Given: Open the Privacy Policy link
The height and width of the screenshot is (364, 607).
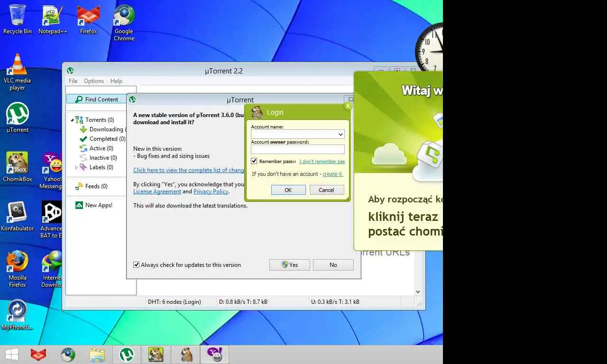Looking at the screenshot, I should click(211, 191).
